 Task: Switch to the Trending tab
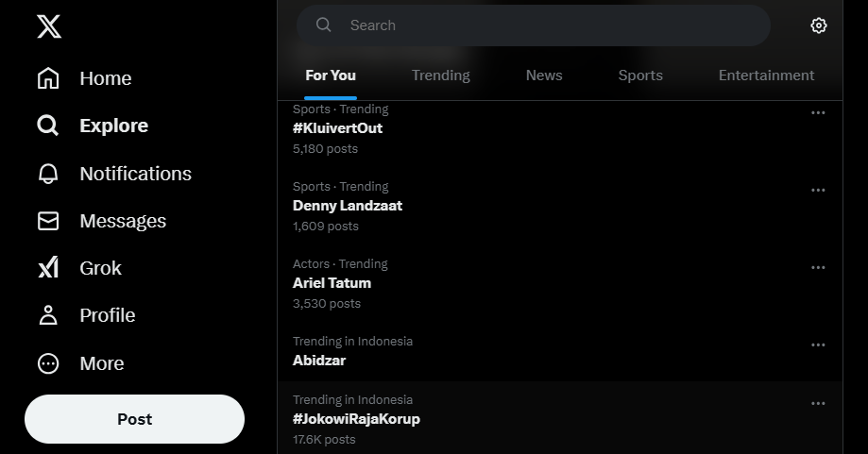pyautogui.click(x=441, y=76)
